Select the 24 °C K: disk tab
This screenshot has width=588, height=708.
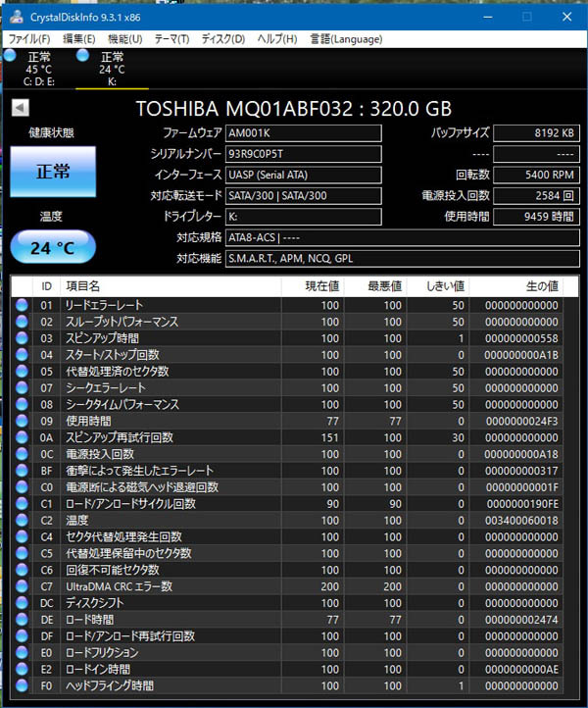click(112, 69)
